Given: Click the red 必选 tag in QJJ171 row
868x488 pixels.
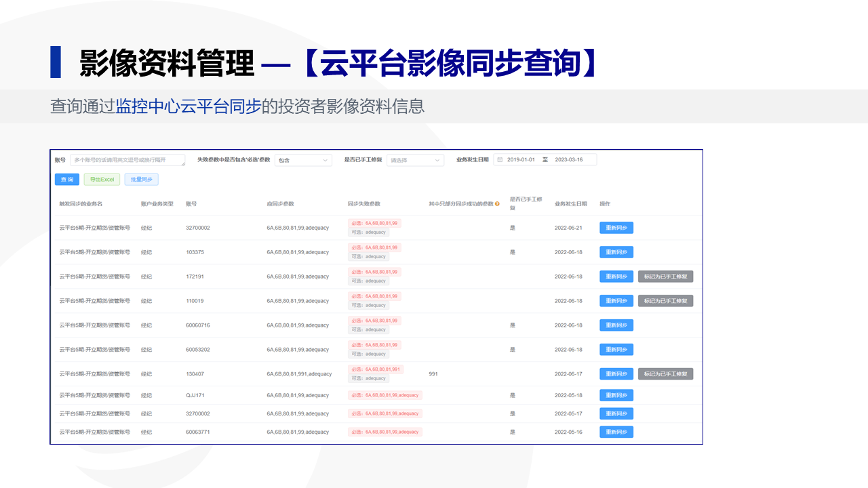Looking at the screenshot, I should click(x=385, y=395).
